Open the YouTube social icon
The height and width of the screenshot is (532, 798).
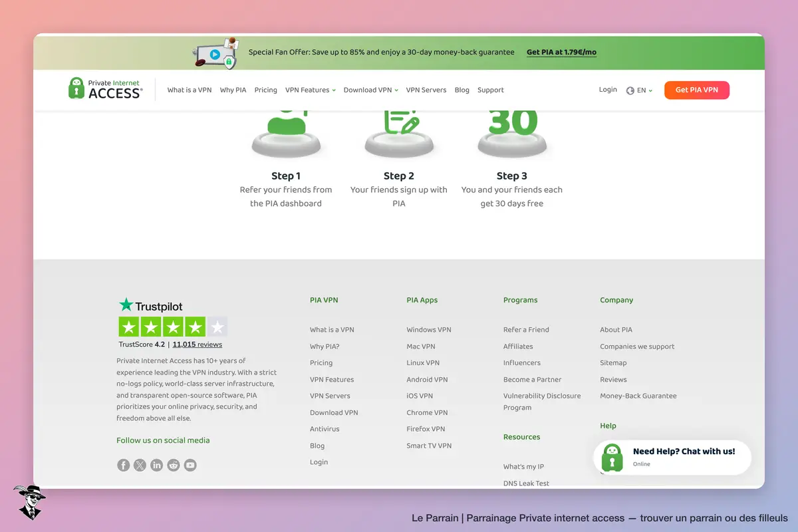click(190, 465)
